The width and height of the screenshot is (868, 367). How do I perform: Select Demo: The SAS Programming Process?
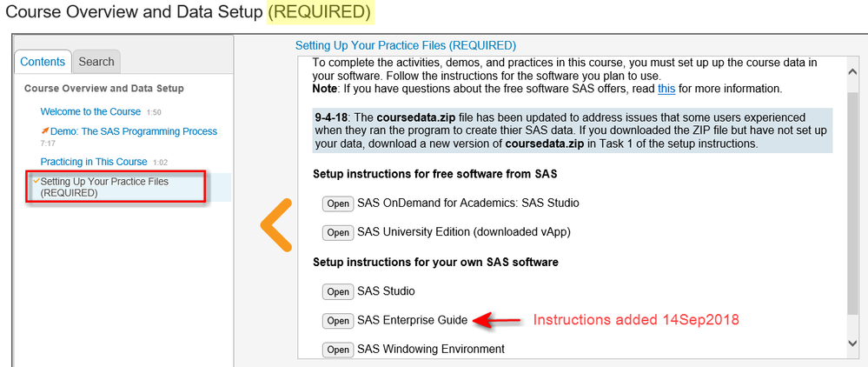tap(134, 131)
